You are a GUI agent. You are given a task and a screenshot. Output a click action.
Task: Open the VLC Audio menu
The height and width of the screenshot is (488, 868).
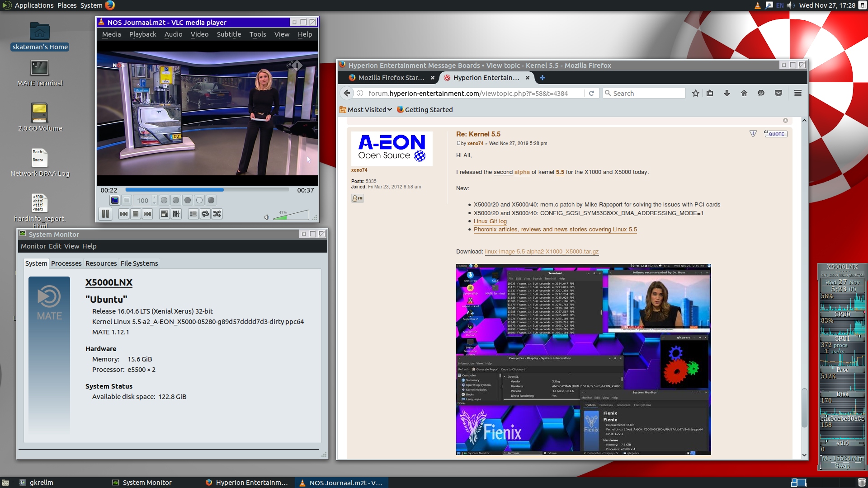pos(173,34)
